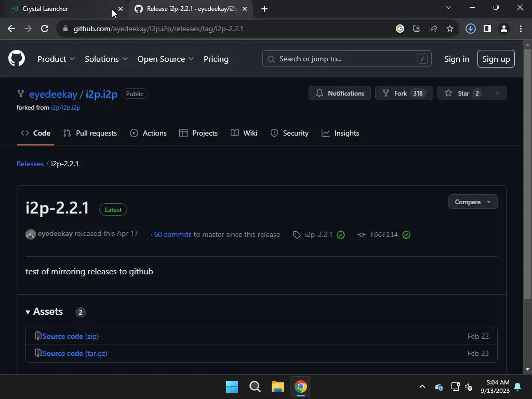Open a new tab with the plus icon
Image resolution: width=532 pixels, height=399 pixels.
pyautogui.click(x=264, y=9)
